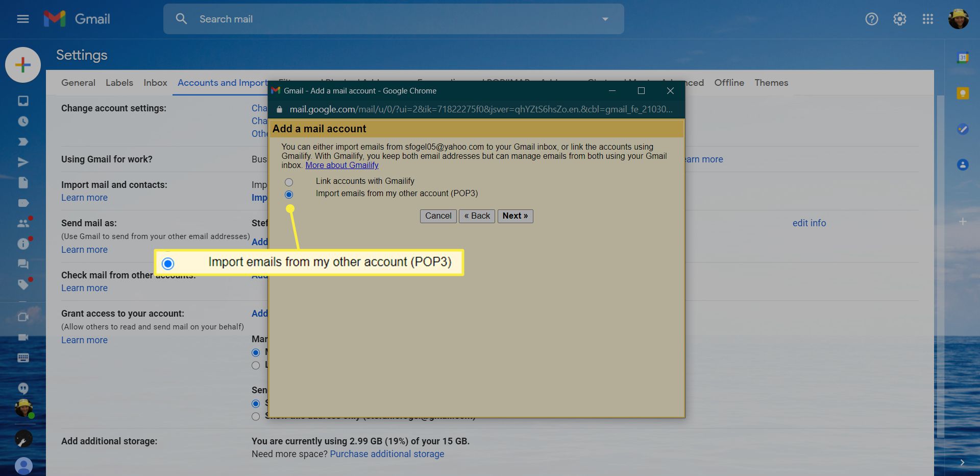Select Import emails from other account (POP3)
The width and height of the screenshot is (980, 476).
289,194
